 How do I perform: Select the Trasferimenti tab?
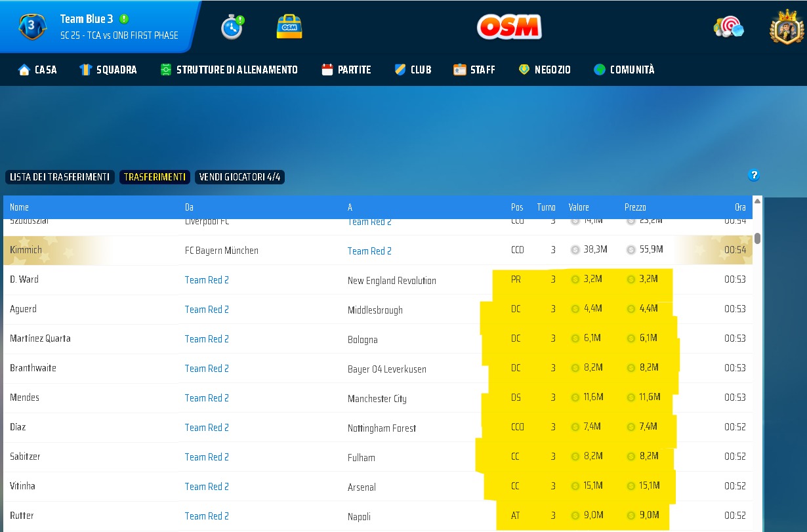click(x=155, y=177)
